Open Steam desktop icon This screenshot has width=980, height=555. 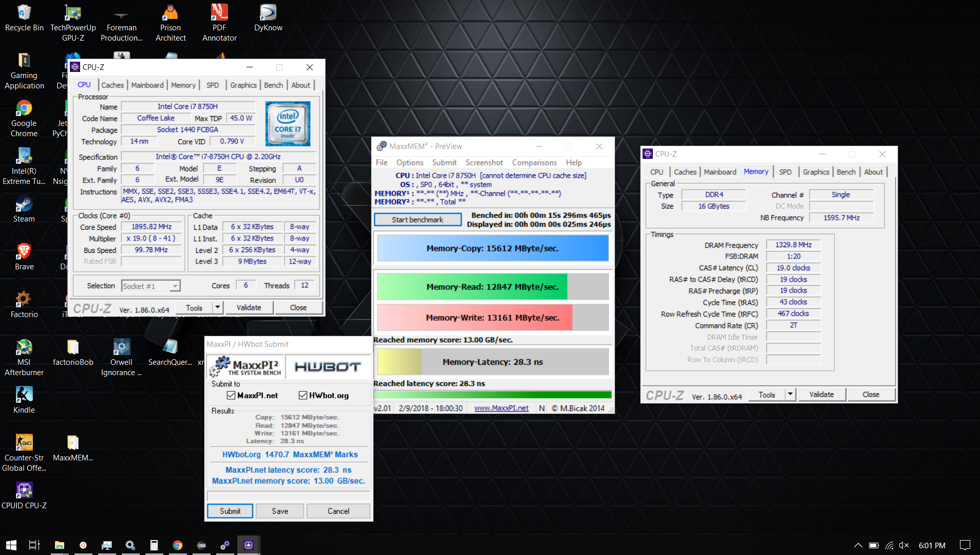24,209
